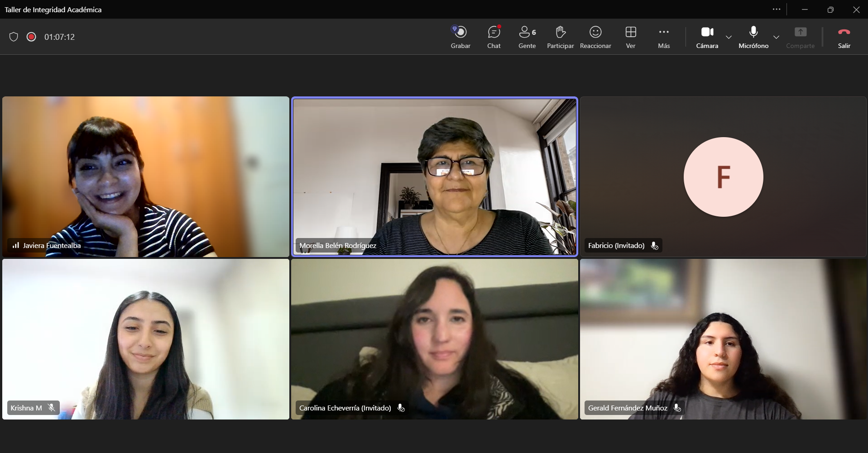Select Carolina Echeverría's video tile
Viewport: 868px width, 453px height.
[435, 339]
